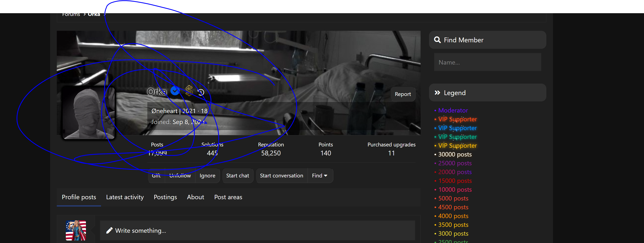The image size is (644, 243).
Task: Click the American flag user avatar
Action: pyautogui.click(x=76, y=230)
